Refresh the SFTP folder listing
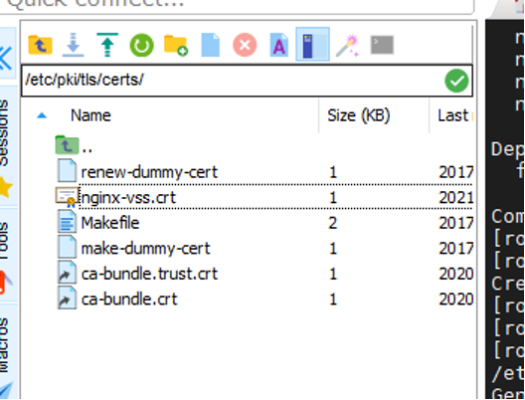Image resolution: width=525 pixels, height=400 pixels. (142, 45)
